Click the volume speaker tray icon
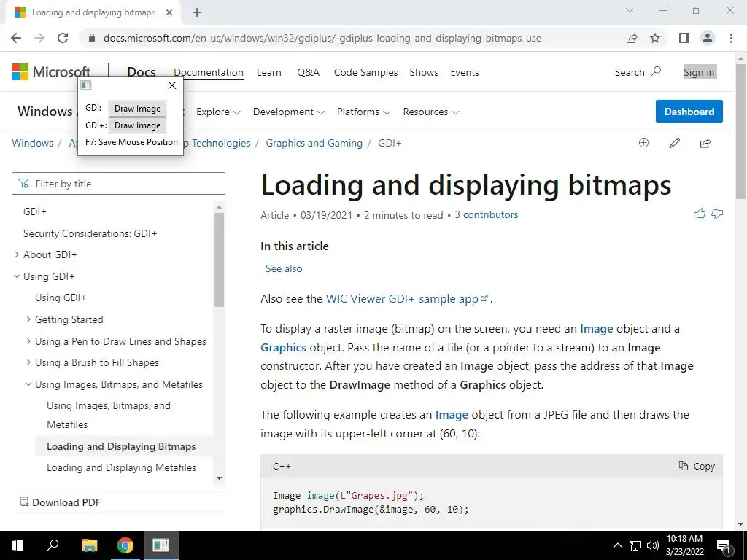 (653, 545)
